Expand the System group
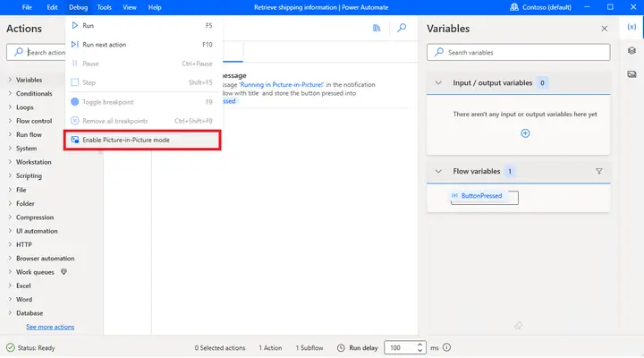Image resolution: width=644 pixels, height=358 pixels. tap(26, 149)
